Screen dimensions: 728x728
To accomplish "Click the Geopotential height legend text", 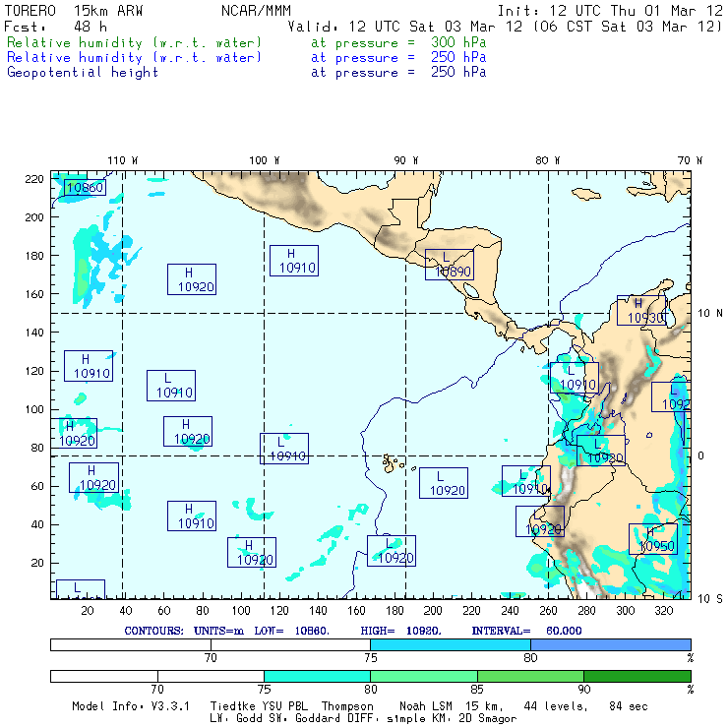I will [x=83, y=72].
